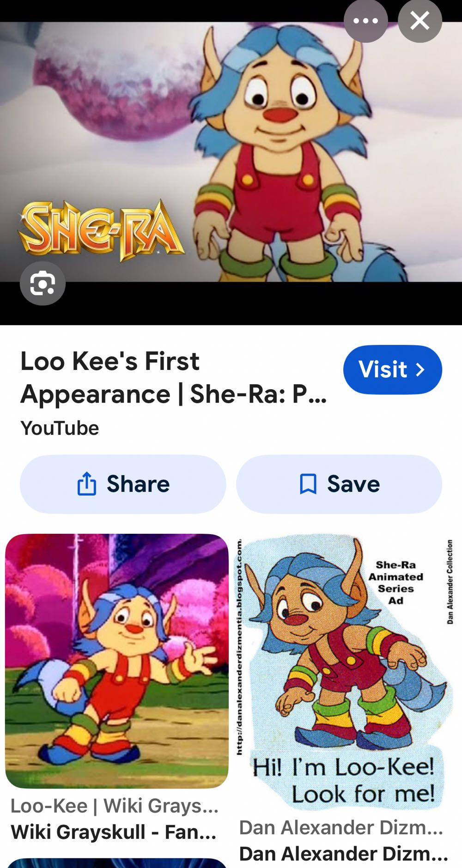Tap the 'Loo-Kee | Wiki Grays...' caption
Screen dimensions: 462x868
(115, 806)
